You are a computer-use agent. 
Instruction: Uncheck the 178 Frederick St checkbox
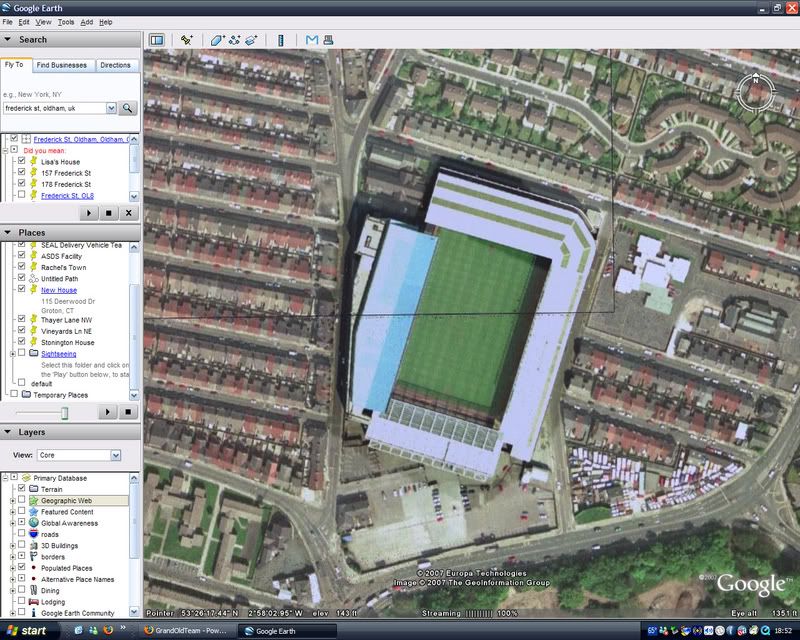click(x=21, y=183)
